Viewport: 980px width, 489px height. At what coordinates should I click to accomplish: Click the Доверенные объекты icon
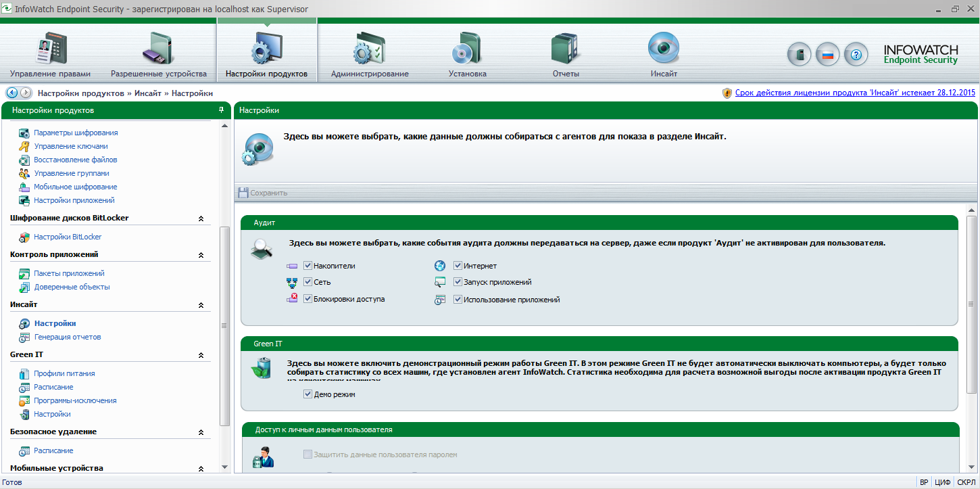pos(24,287)
